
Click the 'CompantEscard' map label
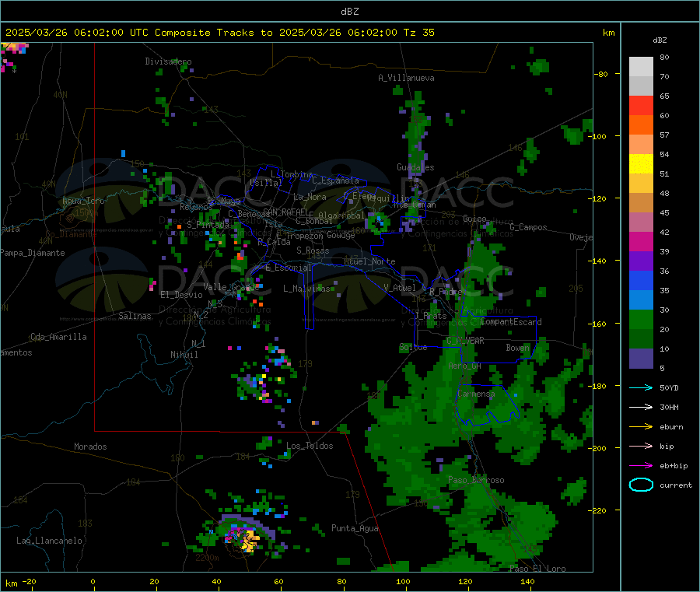(x=511, y=322)
